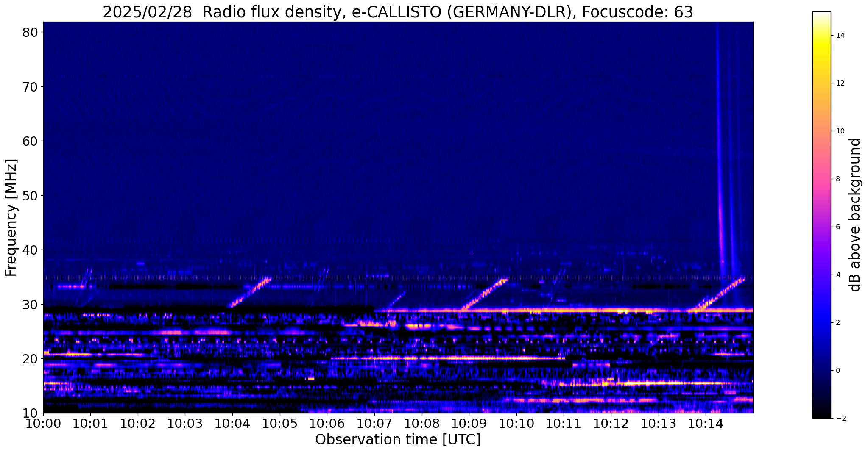Click the 10:10 time tick label

tap(516, 423)
